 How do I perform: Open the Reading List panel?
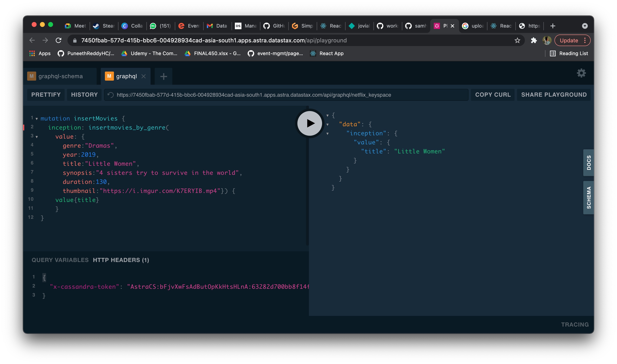click(569, 53)
